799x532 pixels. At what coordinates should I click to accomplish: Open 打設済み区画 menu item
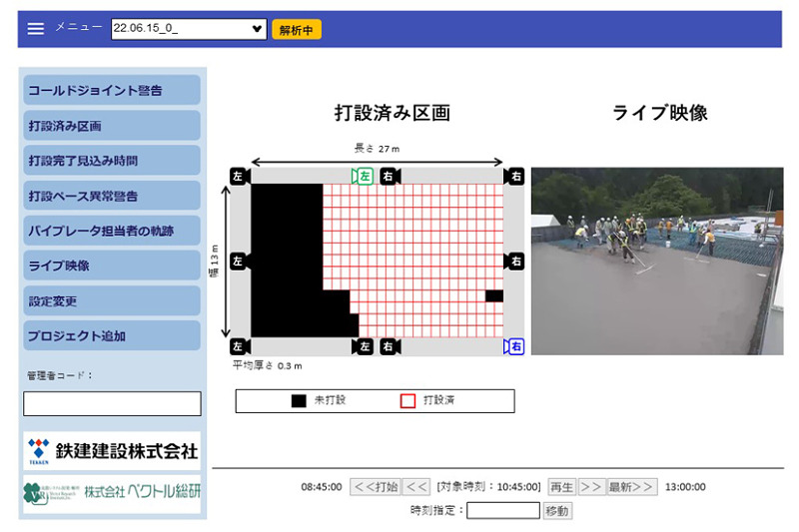tap(112, 125)
